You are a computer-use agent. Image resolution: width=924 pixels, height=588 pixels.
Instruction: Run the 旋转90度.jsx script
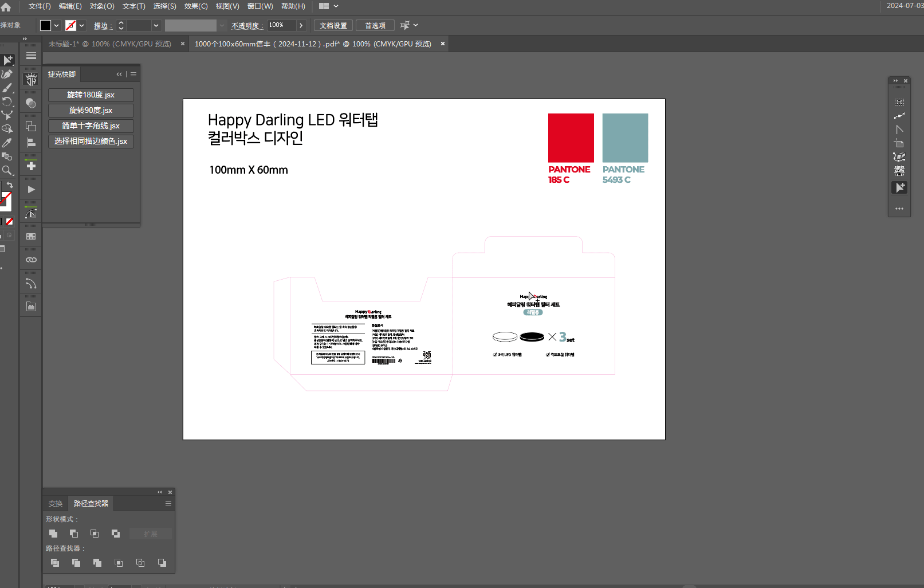coord(91,111)
